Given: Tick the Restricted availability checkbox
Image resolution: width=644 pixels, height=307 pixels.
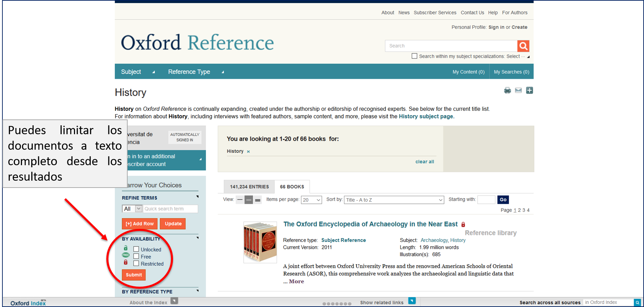Looking at the screenshot, I should (x=136, y=264).
